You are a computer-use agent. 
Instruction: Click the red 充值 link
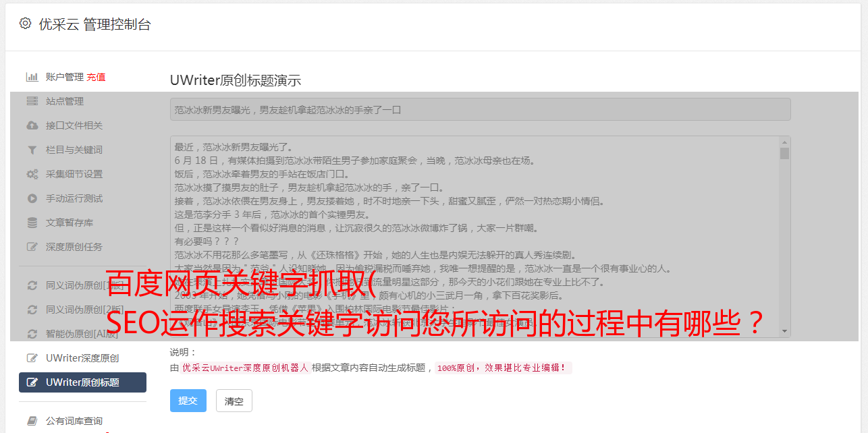tap(96, 77)
